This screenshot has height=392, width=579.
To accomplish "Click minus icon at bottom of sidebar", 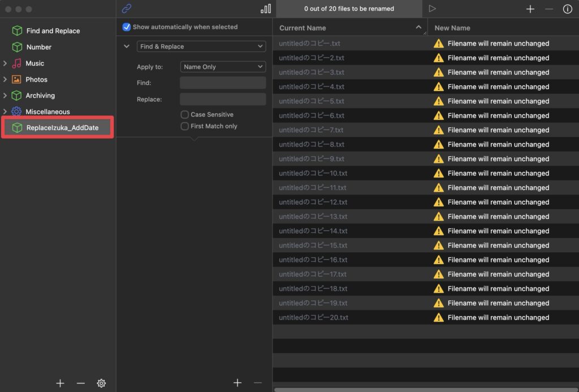I will point(80,383).
